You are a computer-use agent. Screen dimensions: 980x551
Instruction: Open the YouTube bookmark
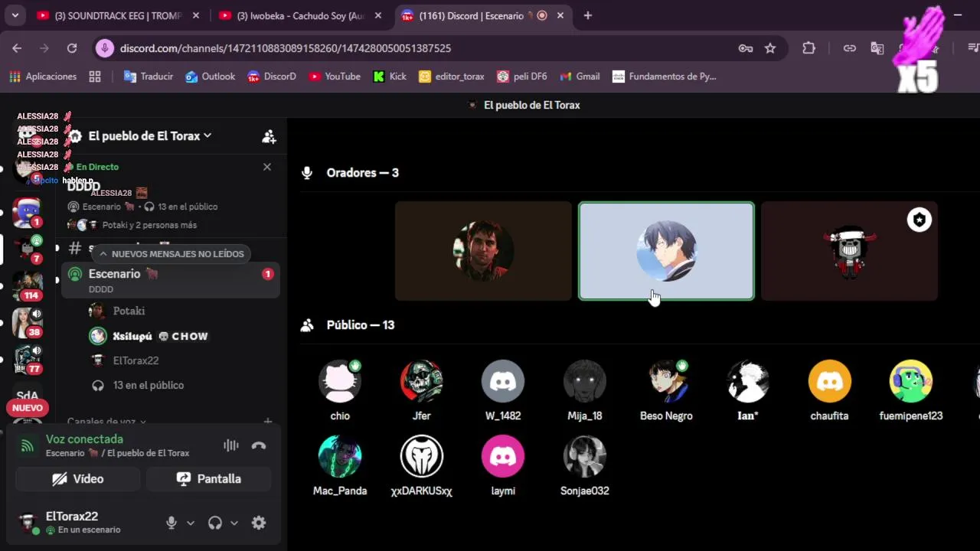335,77
